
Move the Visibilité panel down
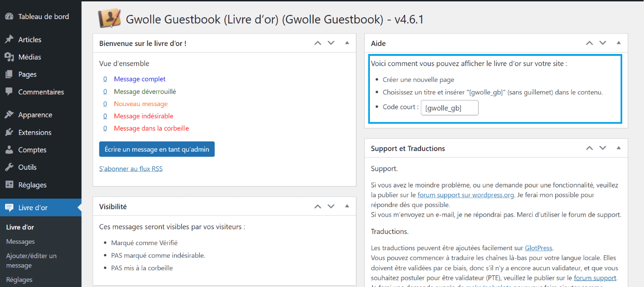tap(331, 207)
